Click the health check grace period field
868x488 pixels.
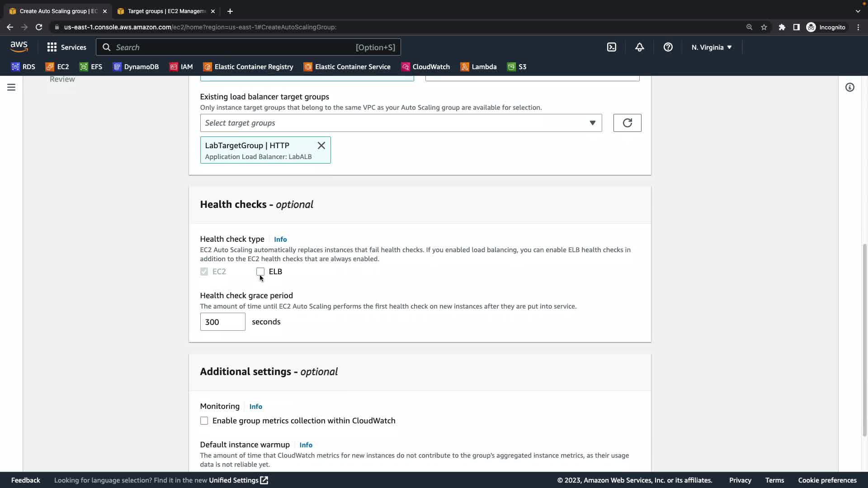click(x=222, y=322)
